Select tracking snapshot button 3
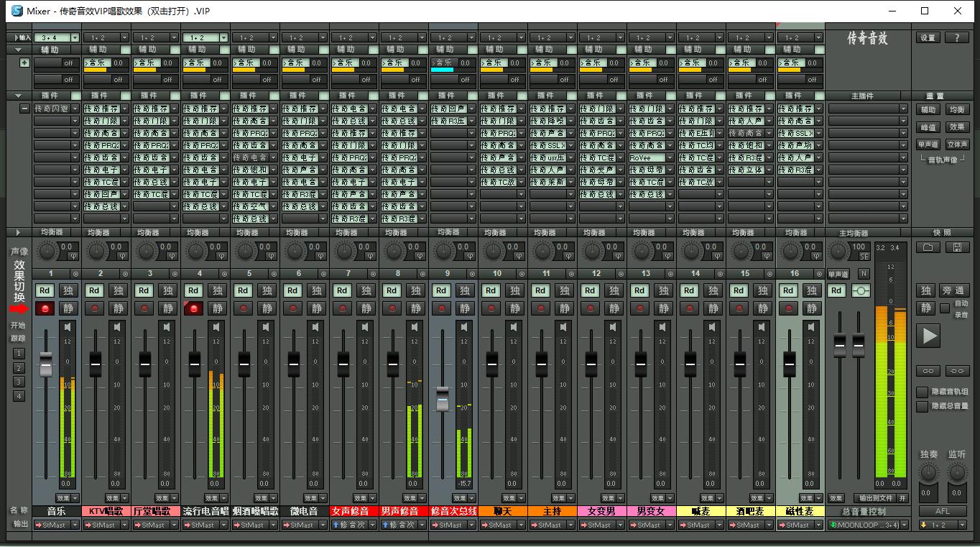Image resolution: width=980 pixels, height=547 pixels. point(19,382)
